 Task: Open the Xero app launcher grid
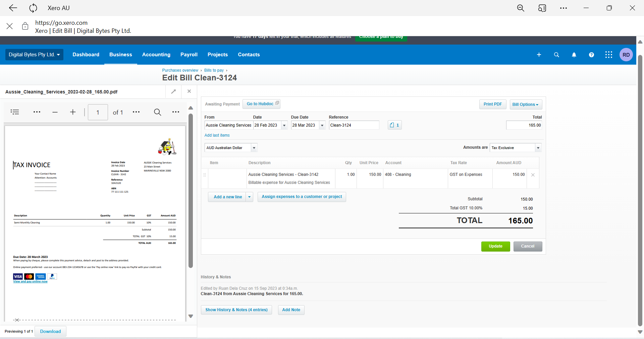609,55
